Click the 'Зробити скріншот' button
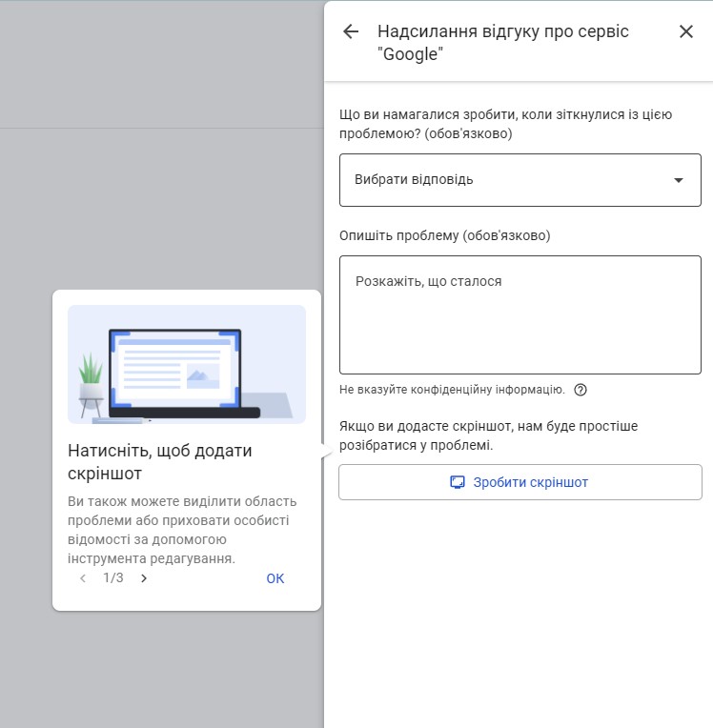 click(519, 482)
